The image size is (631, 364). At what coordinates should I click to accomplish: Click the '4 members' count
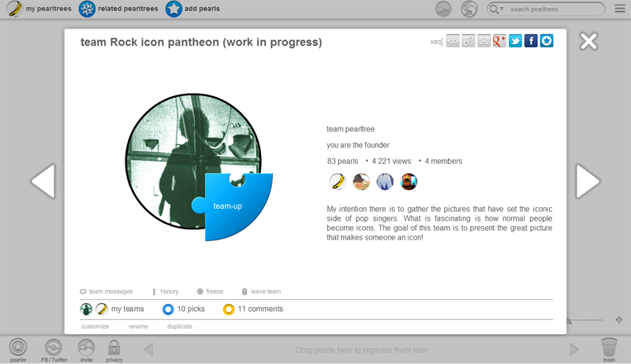coord(443,161)
